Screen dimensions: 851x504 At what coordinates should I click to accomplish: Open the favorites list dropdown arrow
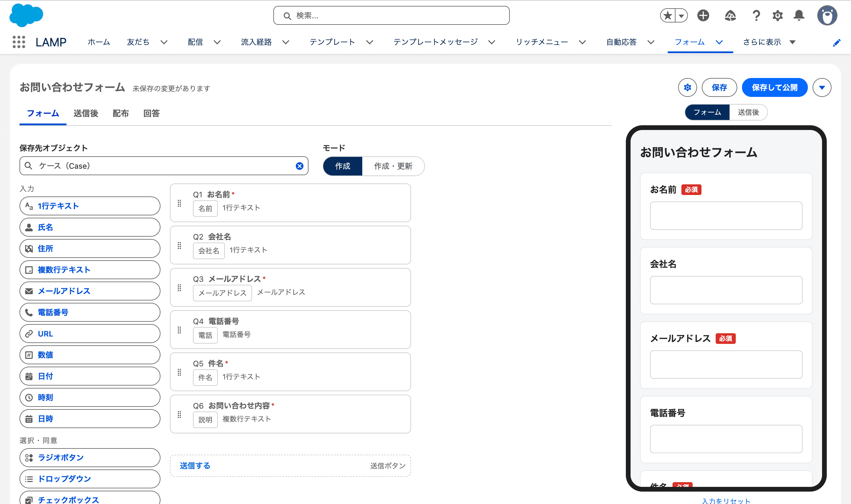(x=681, y=16)
